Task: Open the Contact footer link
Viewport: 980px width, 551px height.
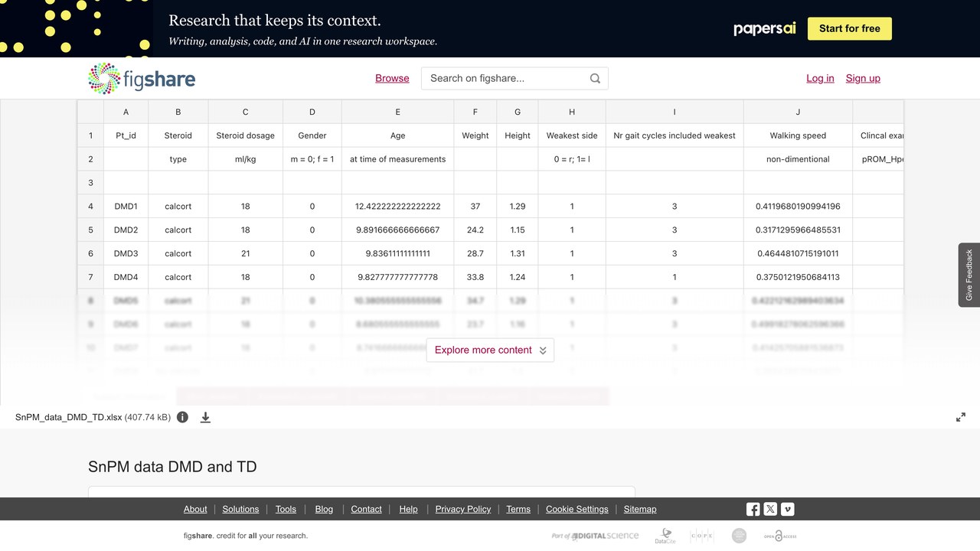Action: [366, 509]
